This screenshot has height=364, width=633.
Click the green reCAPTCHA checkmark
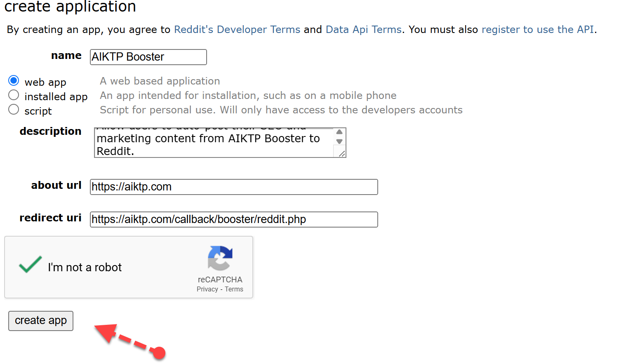pos(30,265)
